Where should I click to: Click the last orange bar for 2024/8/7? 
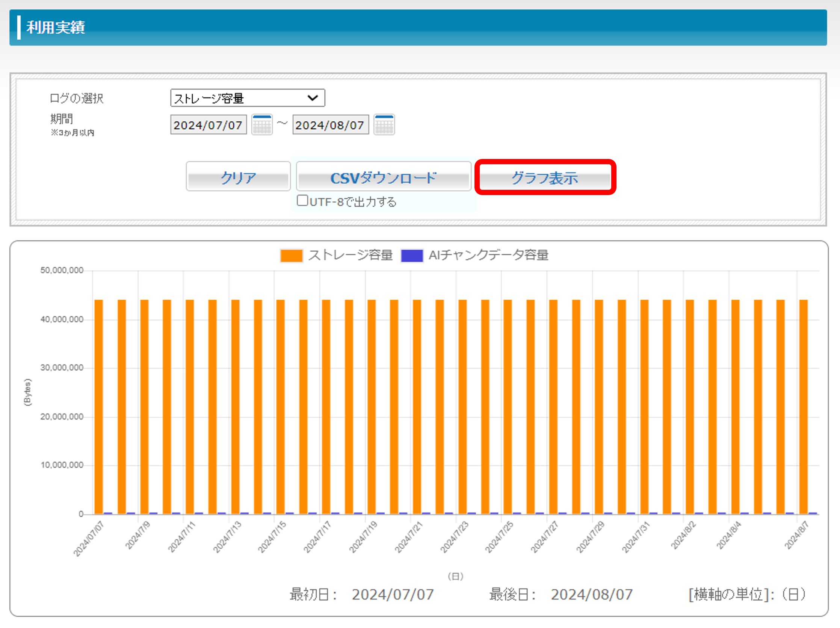point(803,407)
